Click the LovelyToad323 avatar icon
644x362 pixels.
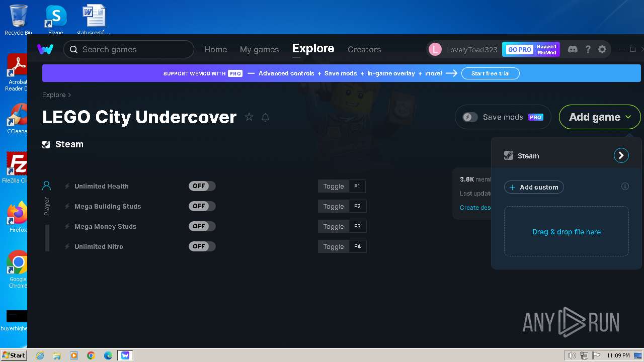(435, 49)
